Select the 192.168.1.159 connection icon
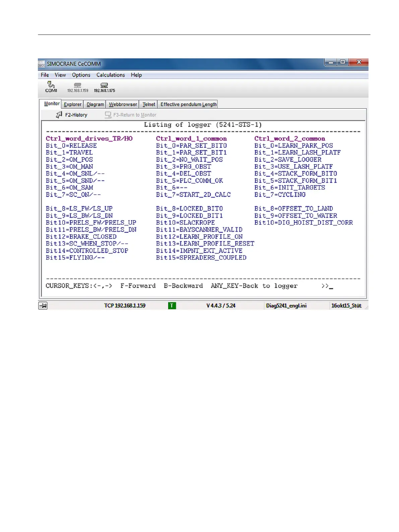This screenshot has height=532, width=399. click(78, 87)
